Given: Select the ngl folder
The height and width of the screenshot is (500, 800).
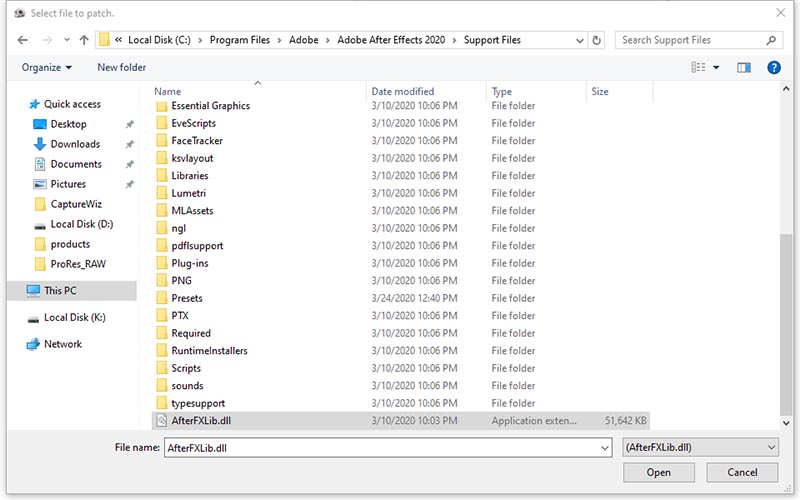Looking at the screenshot, I should click(x=179, y=228).
